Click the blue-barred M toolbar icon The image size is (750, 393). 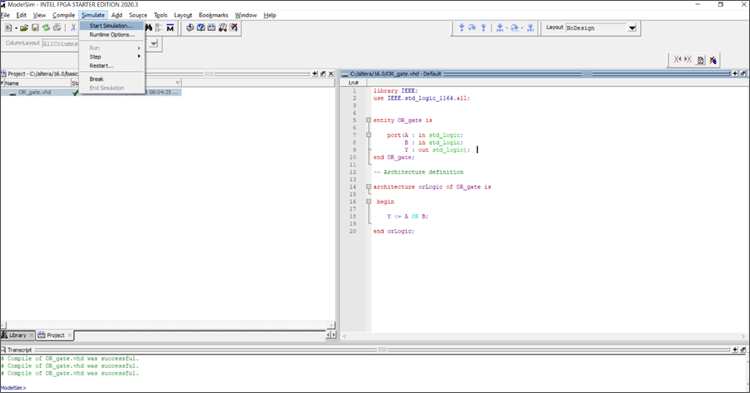(170, 28)
